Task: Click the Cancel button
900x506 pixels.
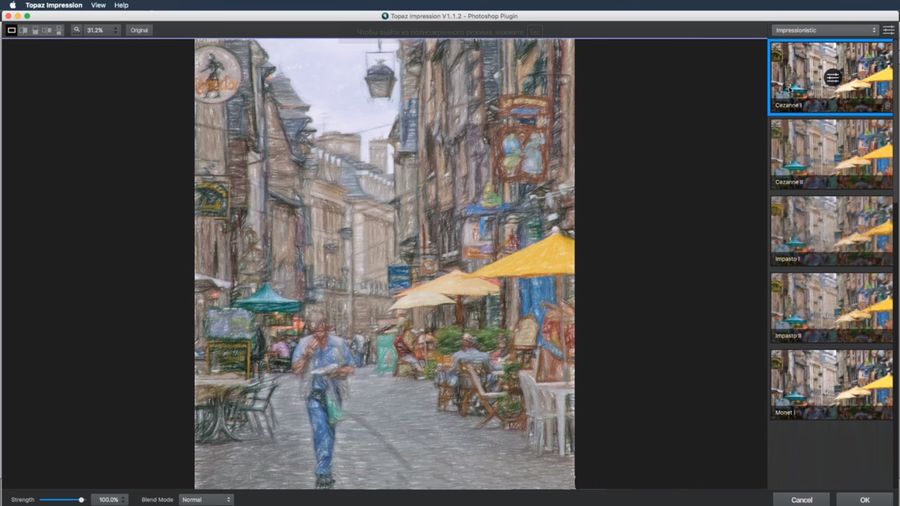Action: pos(801,500)
